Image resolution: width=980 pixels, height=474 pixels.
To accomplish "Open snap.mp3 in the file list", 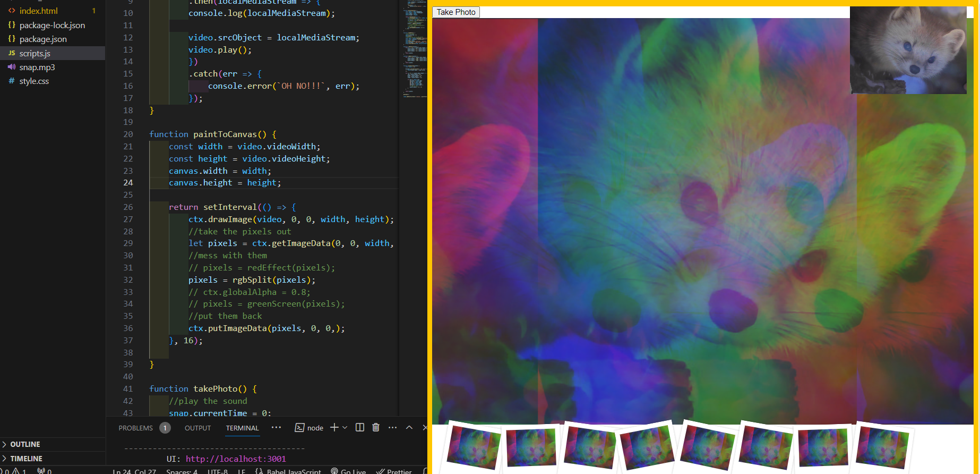I will point(37,67).
